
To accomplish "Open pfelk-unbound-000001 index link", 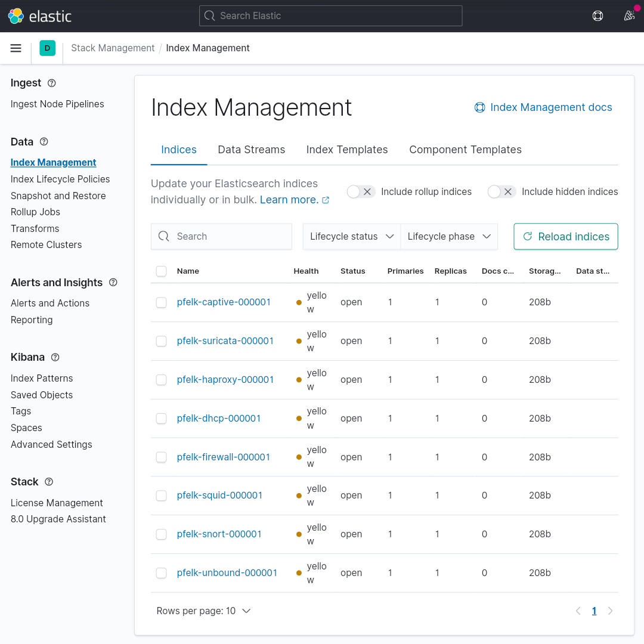I will coord(227,572).
